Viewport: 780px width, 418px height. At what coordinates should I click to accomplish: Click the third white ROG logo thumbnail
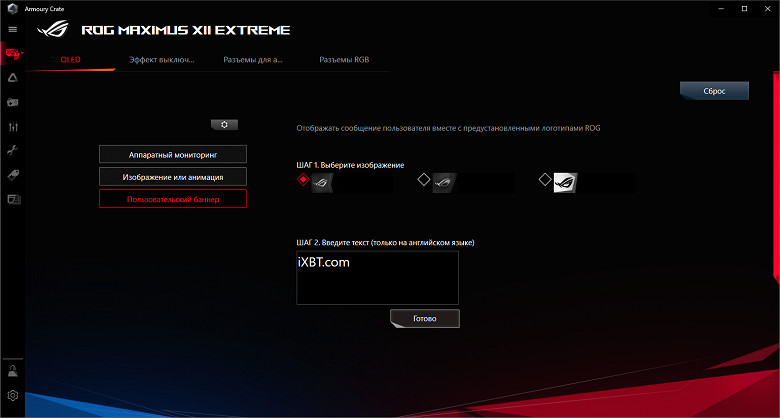click(566, 183)
